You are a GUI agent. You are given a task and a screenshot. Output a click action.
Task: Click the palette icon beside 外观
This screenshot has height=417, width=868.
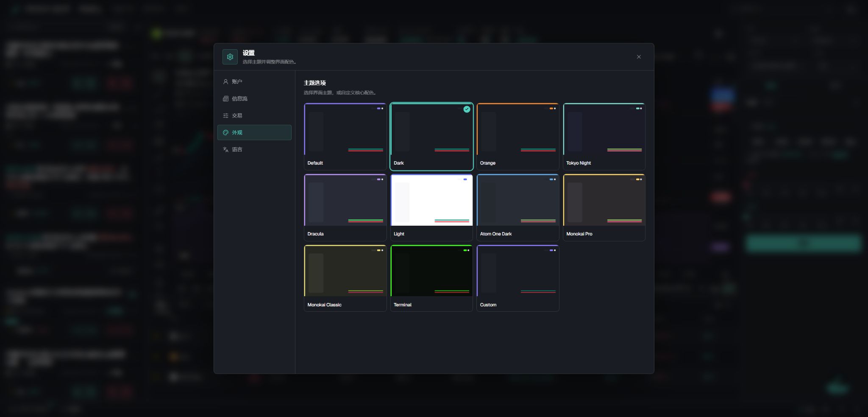point(225,132)
